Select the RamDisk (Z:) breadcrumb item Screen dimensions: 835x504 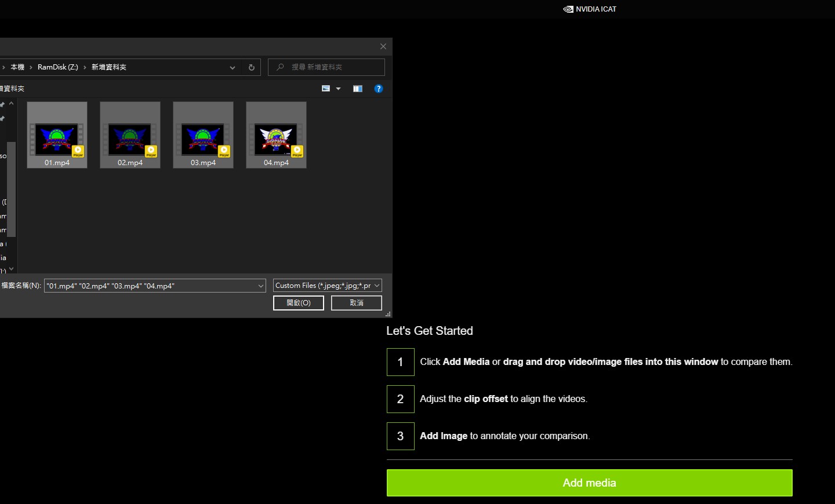[57, 67]
